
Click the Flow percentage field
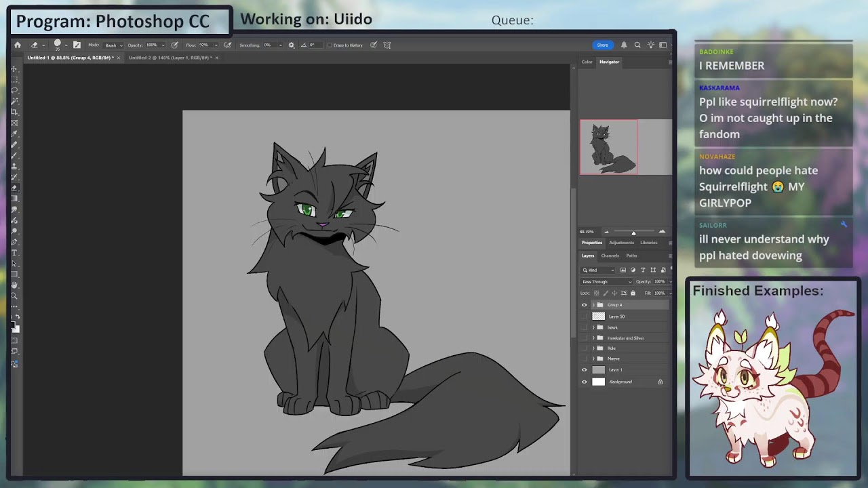[x=204, y=45]
